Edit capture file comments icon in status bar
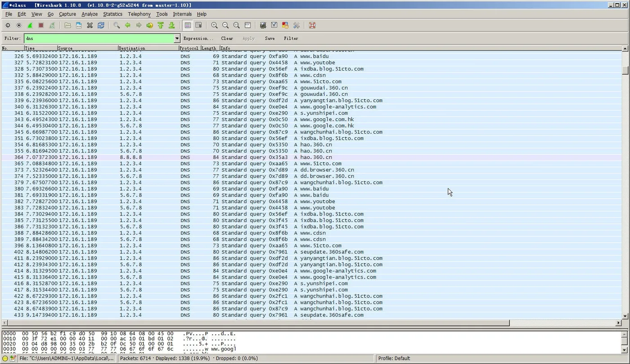 [x=13, y=359]
